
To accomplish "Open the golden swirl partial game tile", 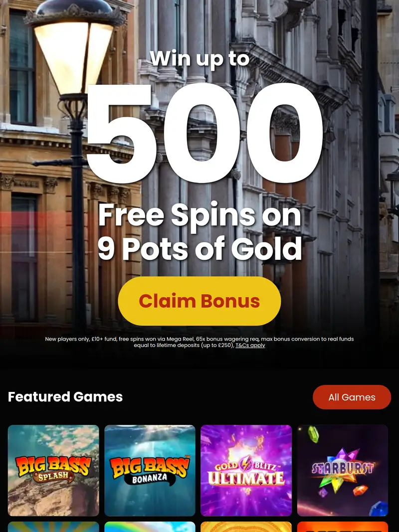I will coord(246,527).
